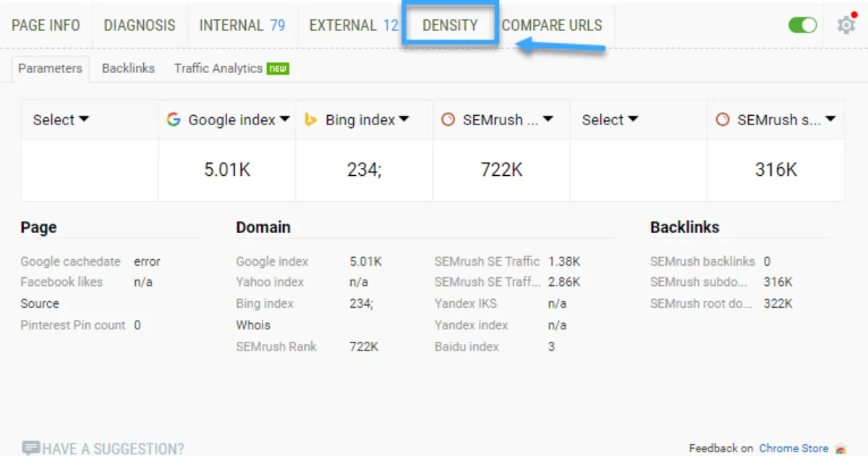Open the settings gear icon
This screenshot has height=456, width=868.
[846, 25]
